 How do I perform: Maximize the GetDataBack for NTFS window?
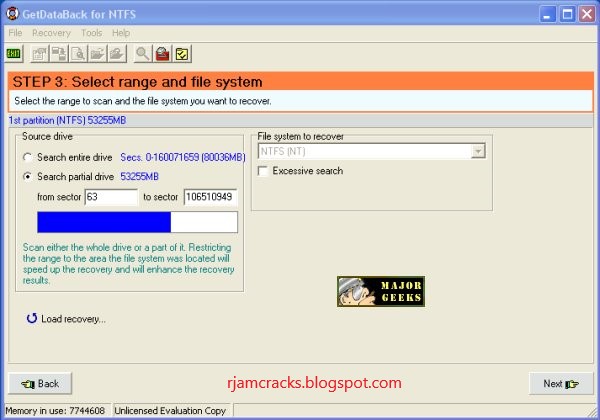click(x=567, y=15)
